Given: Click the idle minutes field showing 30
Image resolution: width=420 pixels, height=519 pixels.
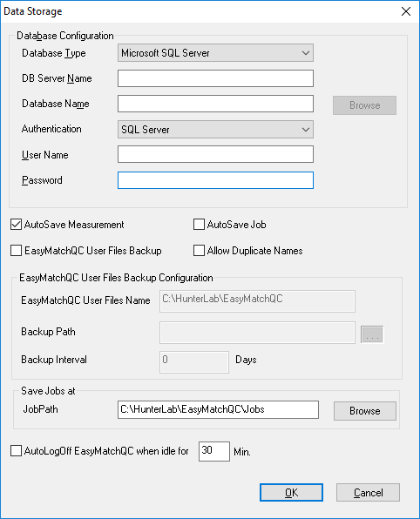Looking at the screenshot, I should [x=214, y=451].
